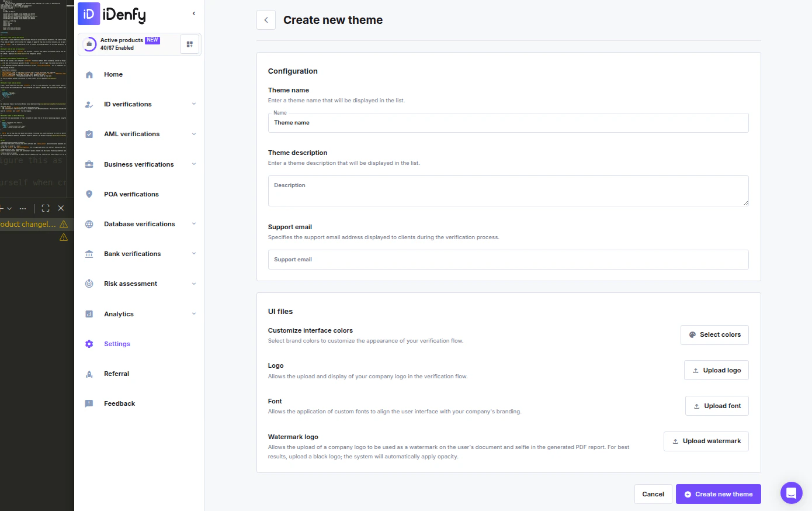Click the Upload font button
This screenshot has height=511, width=812.
pos(717,406)
